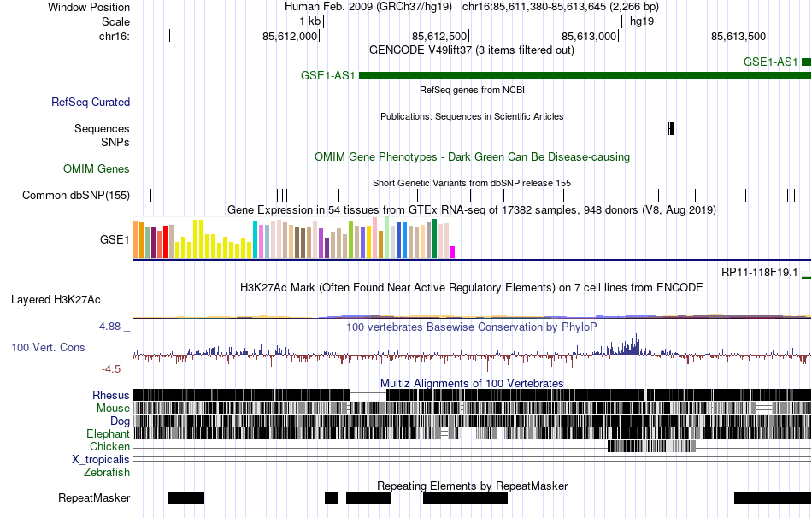Select the Dog alignment row label

[x=120, y=421]
